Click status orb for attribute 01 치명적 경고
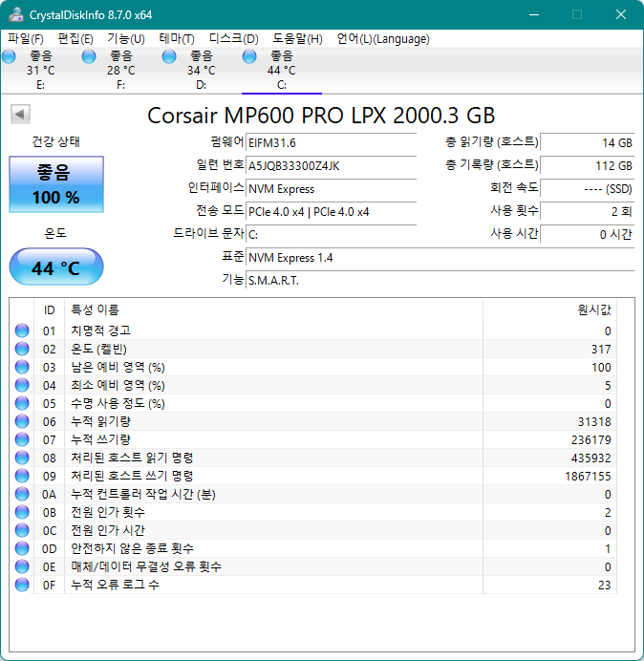The height and width of the screenshot is (661, 644). (22, 330)
